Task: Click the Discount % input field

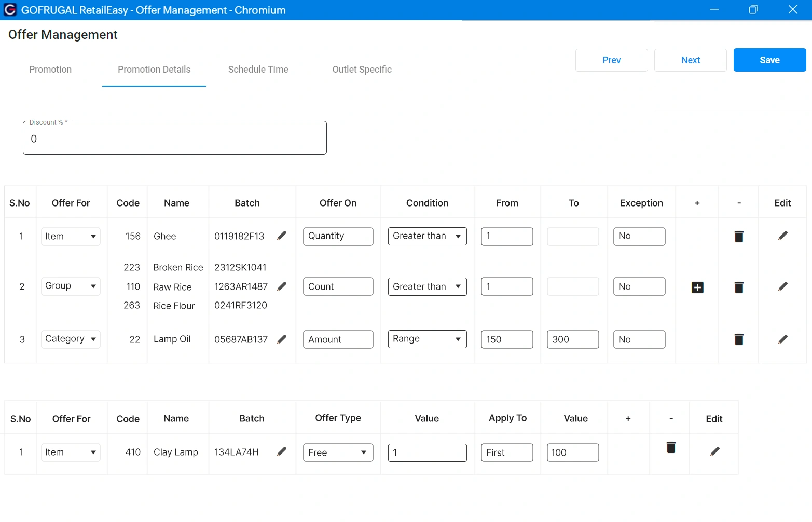Action: click(175, 138)
